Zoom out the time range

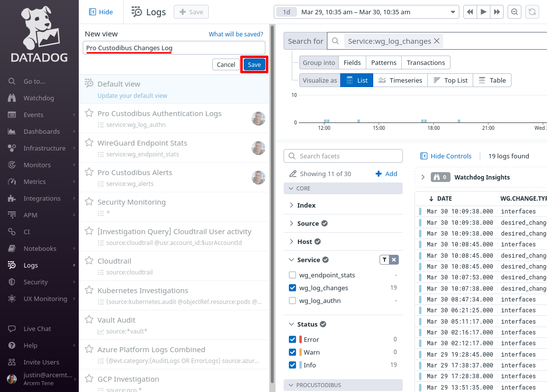(x=515, y=12)
